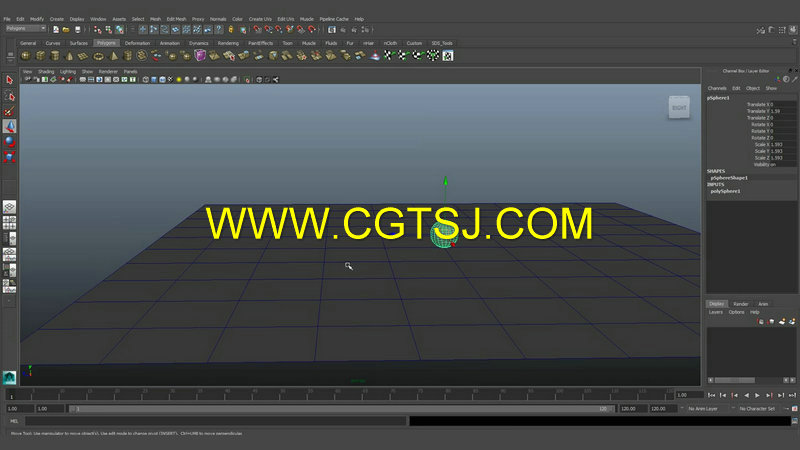Open the layer editor Options menu

coord(736,312)
